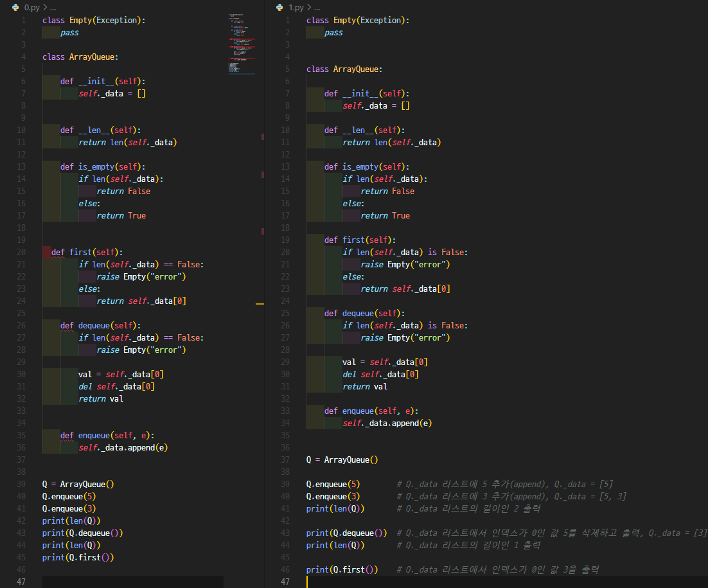
Task: Click the comment beside 'print(Q.first())' in 1.py
Action: 498,569
